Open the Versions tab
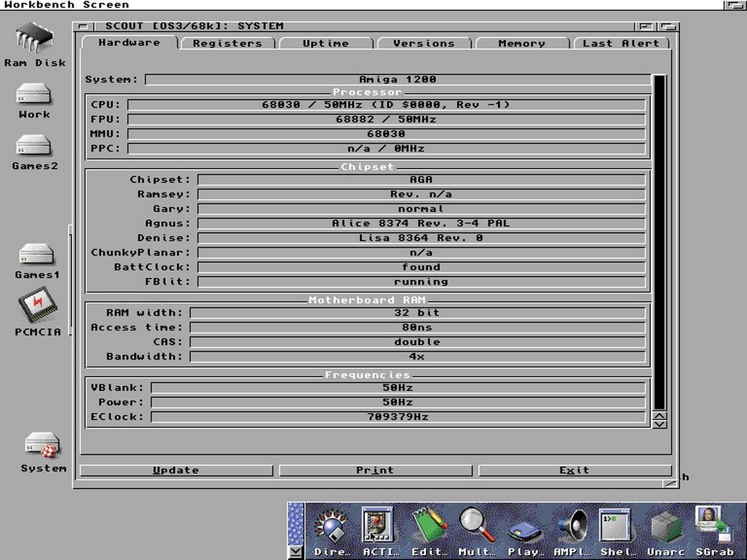This screenshot has width=747, height=560. [424, 43]
